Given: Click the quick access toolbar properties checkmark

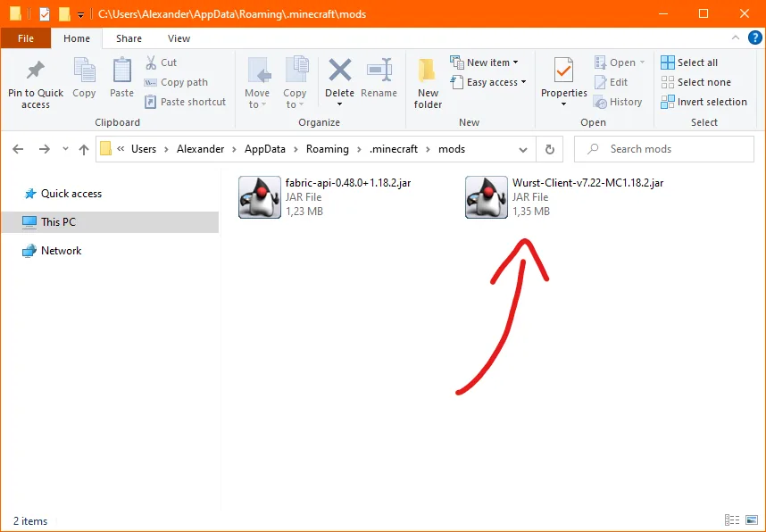Looking at the screenshot, I should tap(45, 14).
